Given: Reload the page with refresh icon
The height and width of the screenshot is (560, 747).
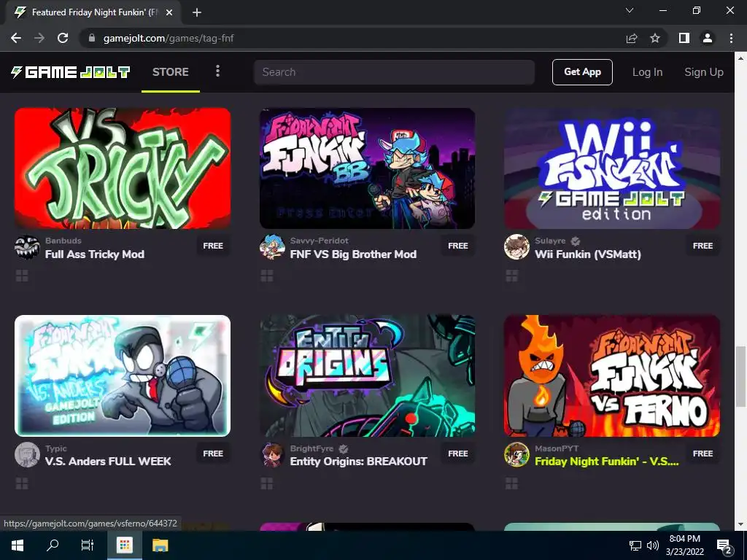Looking at the screenshot, I should pos(63,38).
